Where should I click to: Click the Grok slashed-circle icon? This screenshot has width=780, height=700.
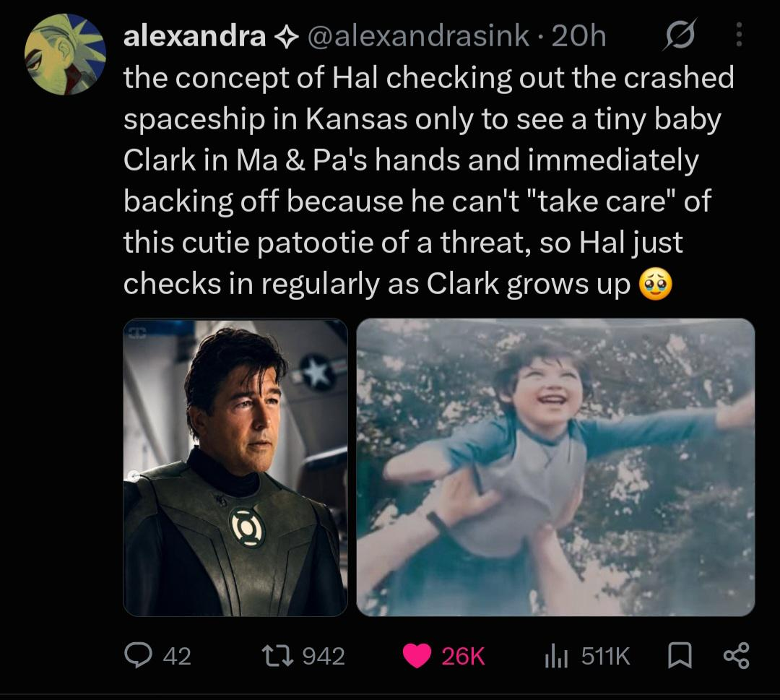click(x=680, y=35)
